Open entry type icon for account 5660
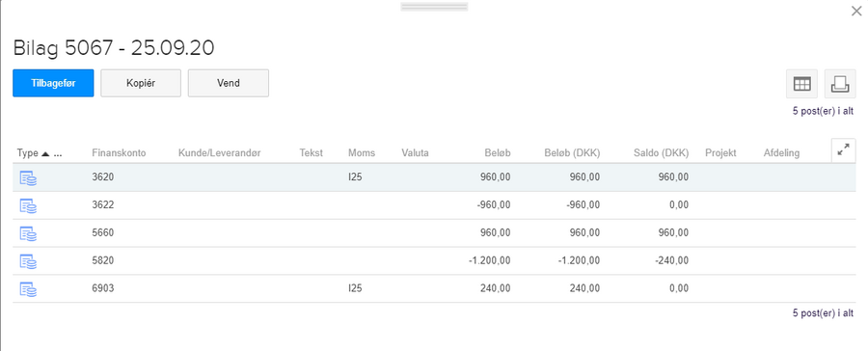The height and width of the screenshot is (351, 868). [x=28, y=233]
